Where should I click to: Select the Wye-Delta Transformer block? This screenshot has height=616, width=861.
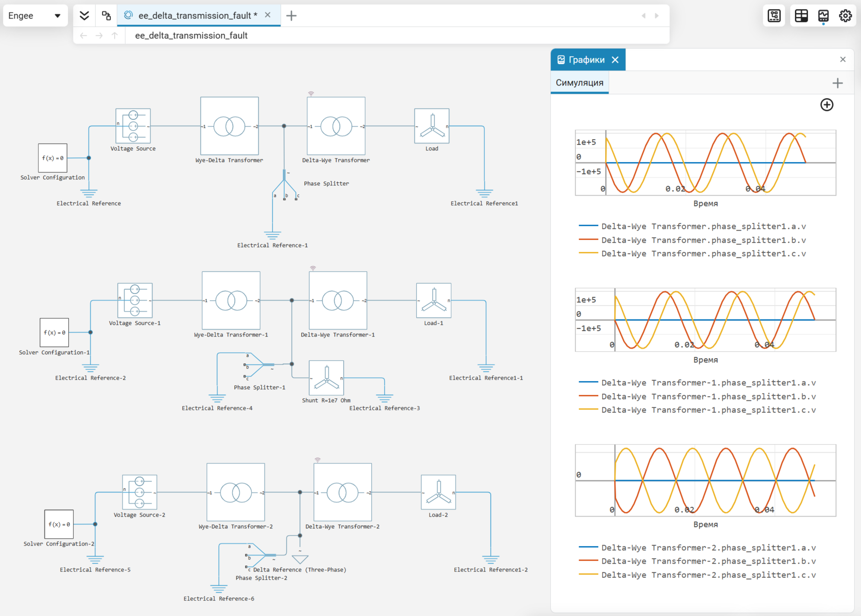click(230, 126)
